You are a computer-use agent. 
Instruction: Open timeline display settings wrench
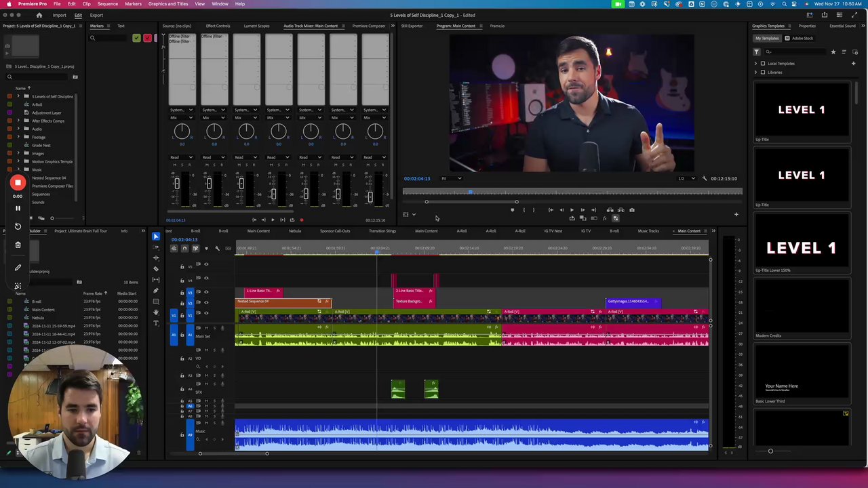[x=217, y=248]
